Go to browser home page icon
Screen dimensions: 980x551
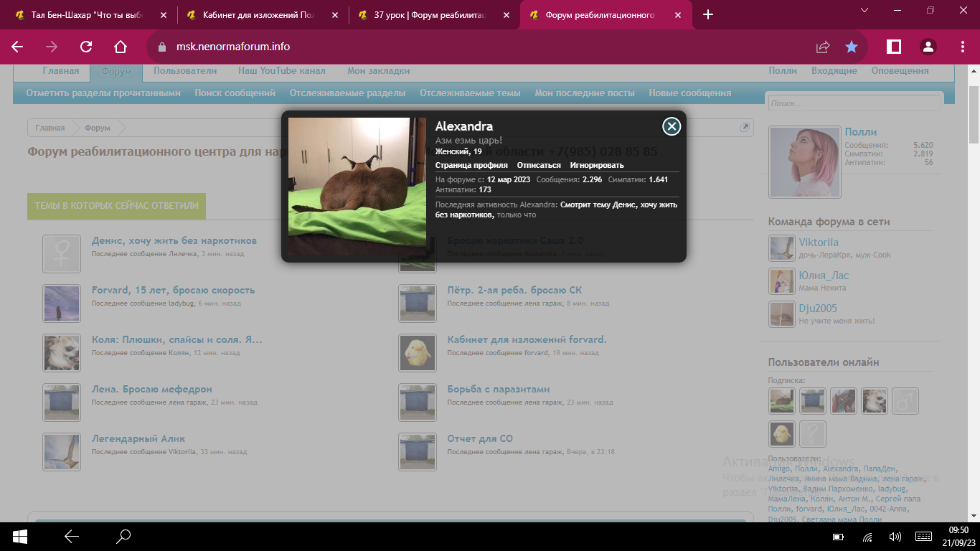121,47
